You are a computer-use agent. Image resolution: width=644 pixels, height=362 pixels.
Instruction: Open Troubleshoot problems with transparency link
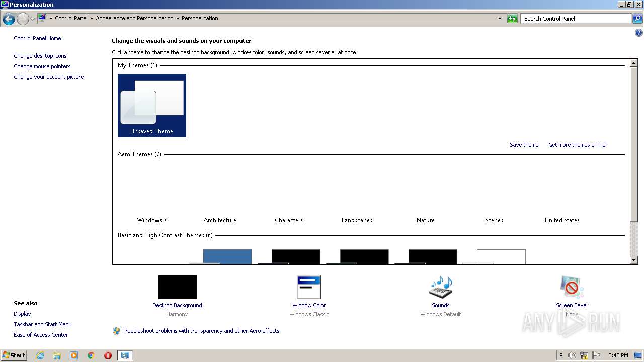coord(201,331)
